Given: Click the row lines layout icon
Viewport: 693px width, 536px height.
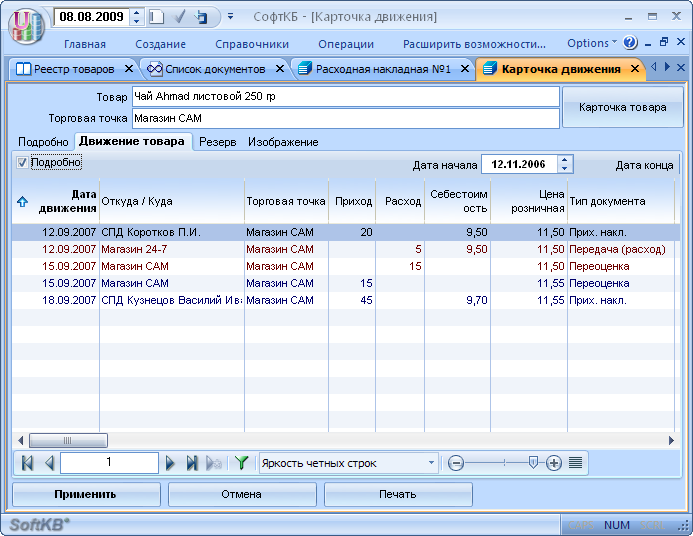Looking at the screenshot, I should point(575,463).
